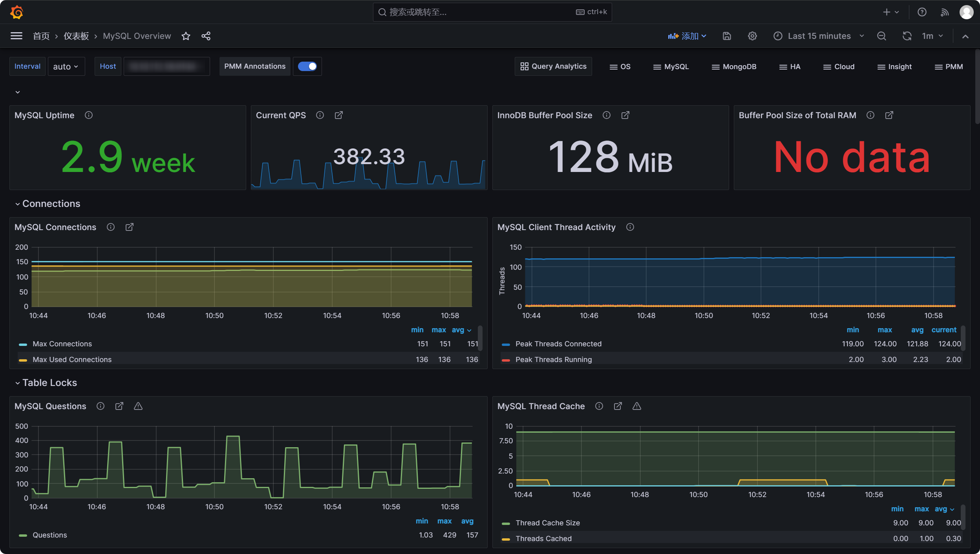
Task: Open the plus new-item dropdown
Action: click(x=890, y=12)
